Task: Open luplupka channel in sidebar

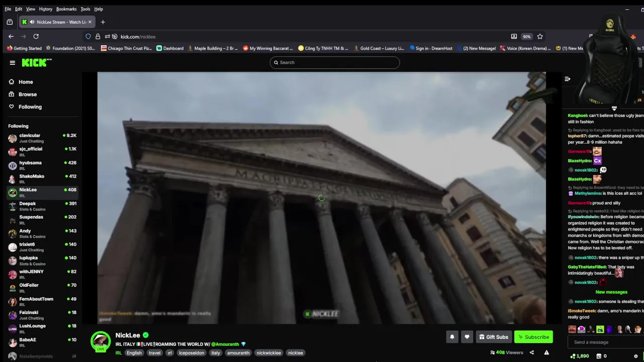Action: coord(42,260)
